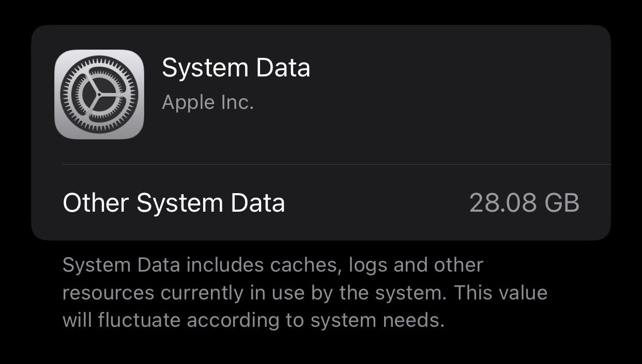Click the "GB" unit beside 28.08
This screenshot has height=364, width=642.
click(561, 203)
